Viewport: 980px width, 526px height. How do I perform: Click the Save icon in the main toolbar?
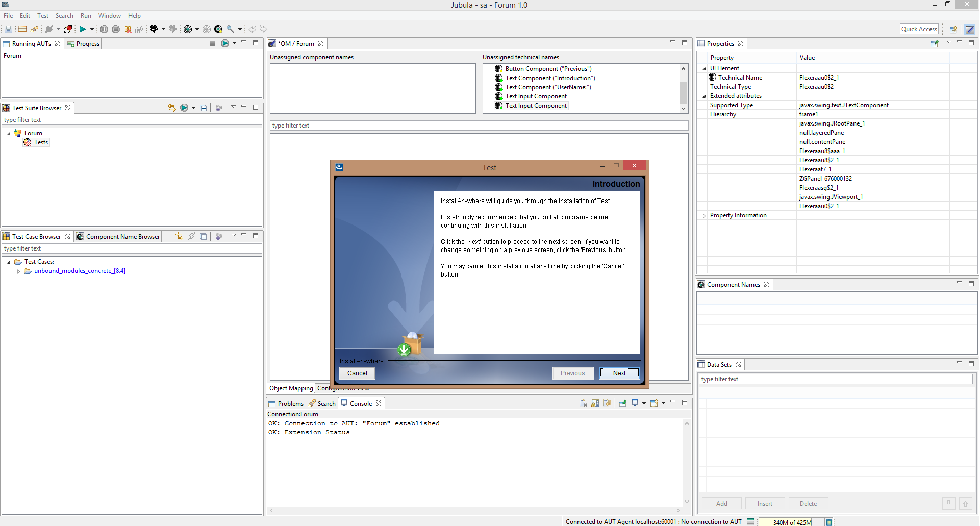coord(9,29)
